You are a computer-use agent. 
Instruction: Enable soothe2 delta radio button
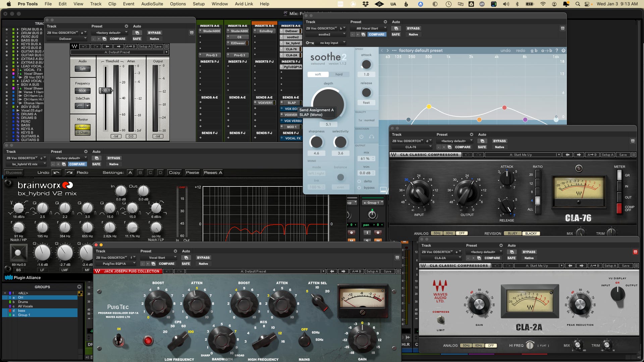tap(359, 181)
